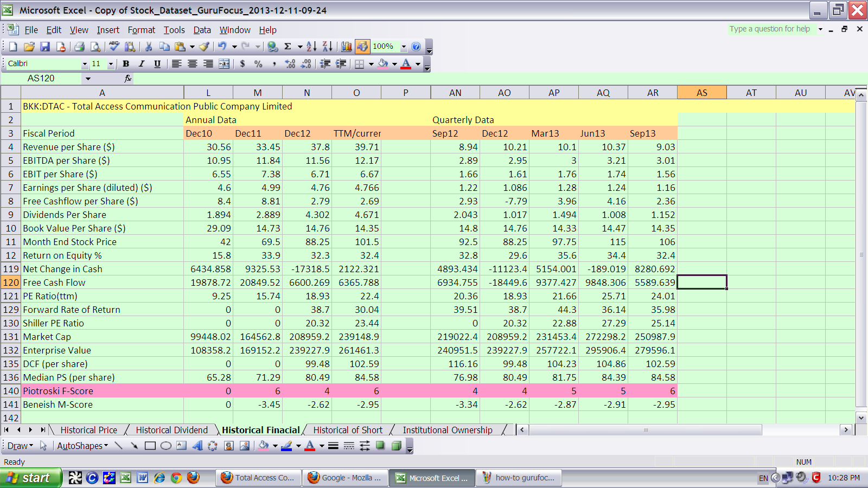Switch to Total Access Co... Firefox taskbar window
The width and height of the screenshot is (868, 488).
(258, 478)
